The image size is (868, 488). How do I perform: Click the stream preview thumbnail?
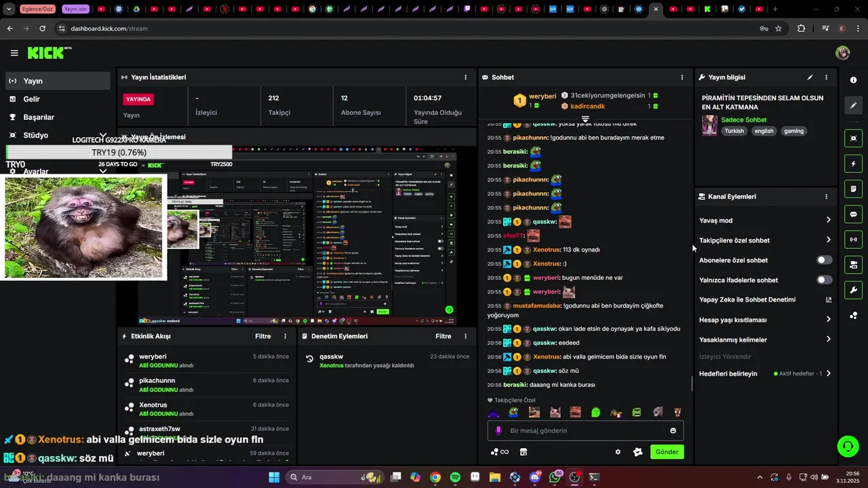click(297, 237)
